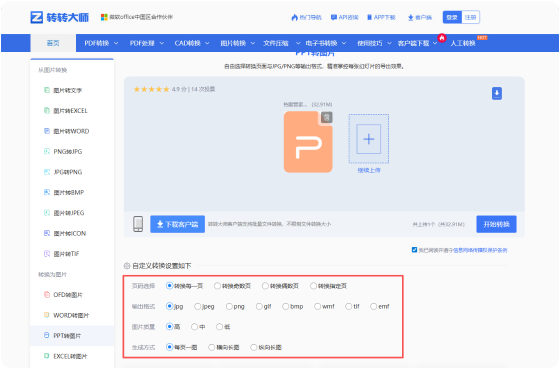Open the 人工转换 menu item
The width and height of the screenshot is (560, 369).
pos(463,43)
